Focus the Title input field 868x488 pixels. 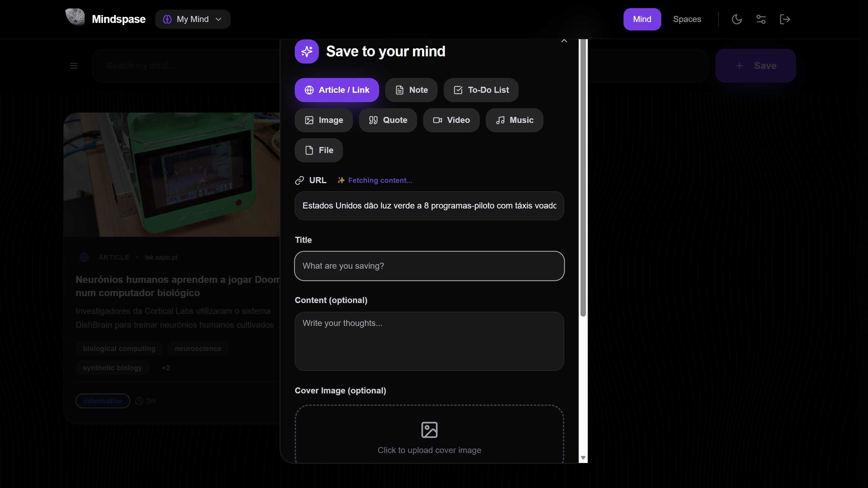pos(429,266)
